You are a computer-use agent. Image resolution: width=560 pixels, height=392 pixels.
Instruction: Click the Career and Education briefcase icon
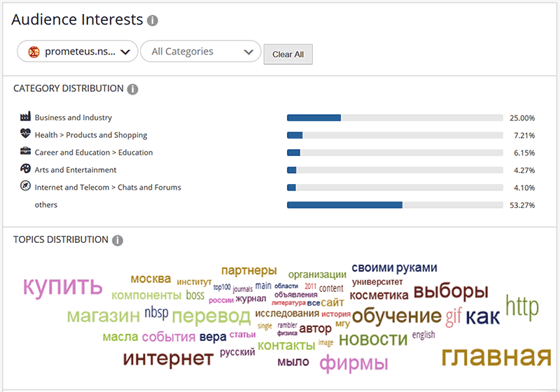coord(25,151)
